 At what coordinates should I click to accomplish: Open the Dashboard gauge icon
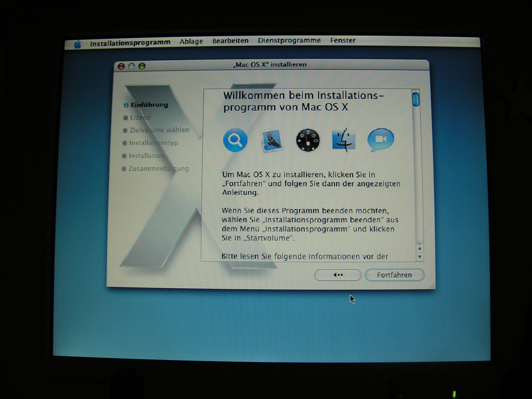click(x=308, y=140)
